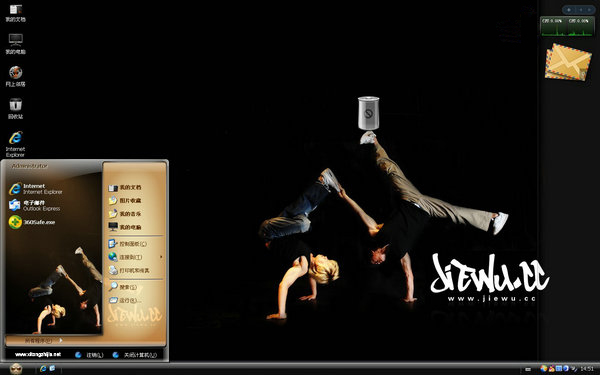Expand All Programs (所有程序) list
Screen dimensions: 600x375
(x=43, y=340)
